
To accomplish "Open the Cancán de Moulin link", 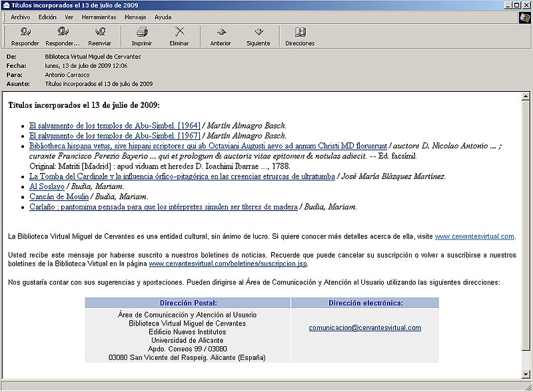I will [59, 197].
